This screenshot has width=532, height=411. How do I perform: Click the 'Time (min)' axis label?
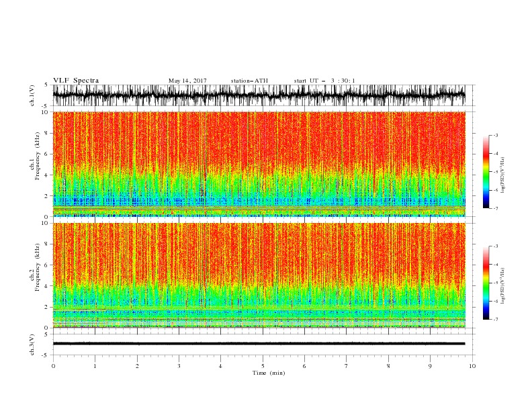[x=269, y=373]
